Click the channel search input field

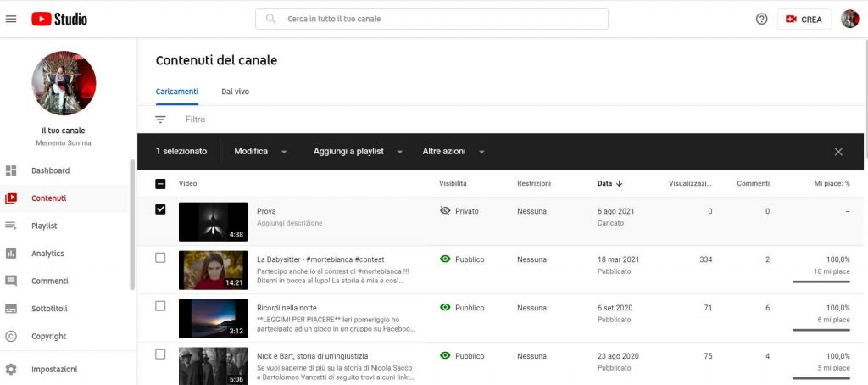click(431, 19)
